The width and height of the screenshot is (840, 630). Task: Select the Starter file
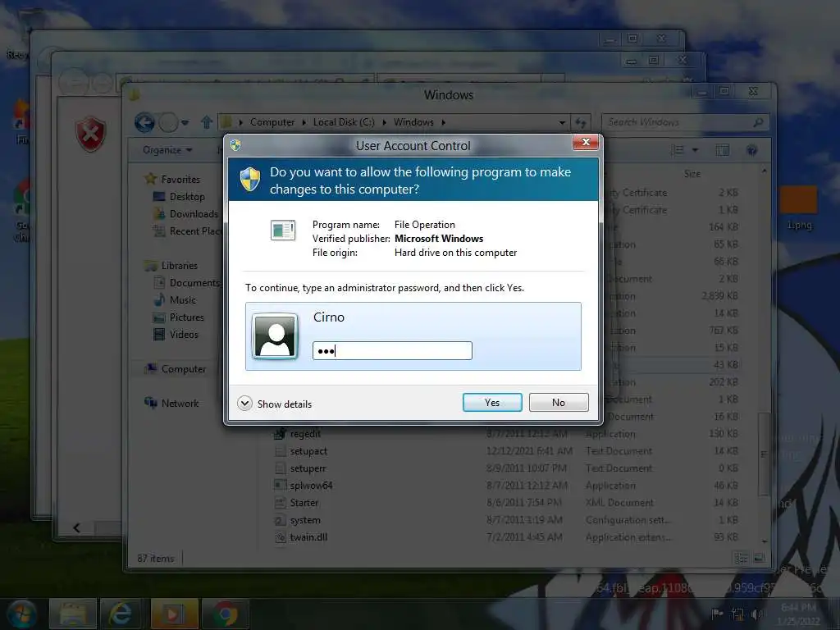(304, 503)
